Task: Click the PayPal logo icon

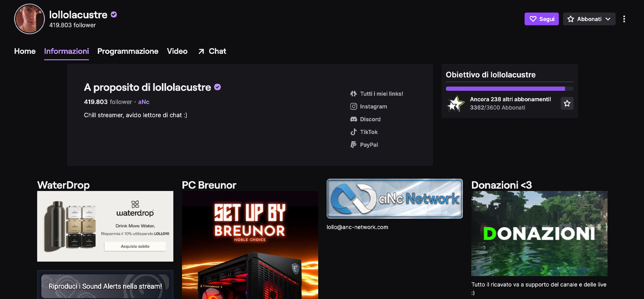Action: coord(354,145)
